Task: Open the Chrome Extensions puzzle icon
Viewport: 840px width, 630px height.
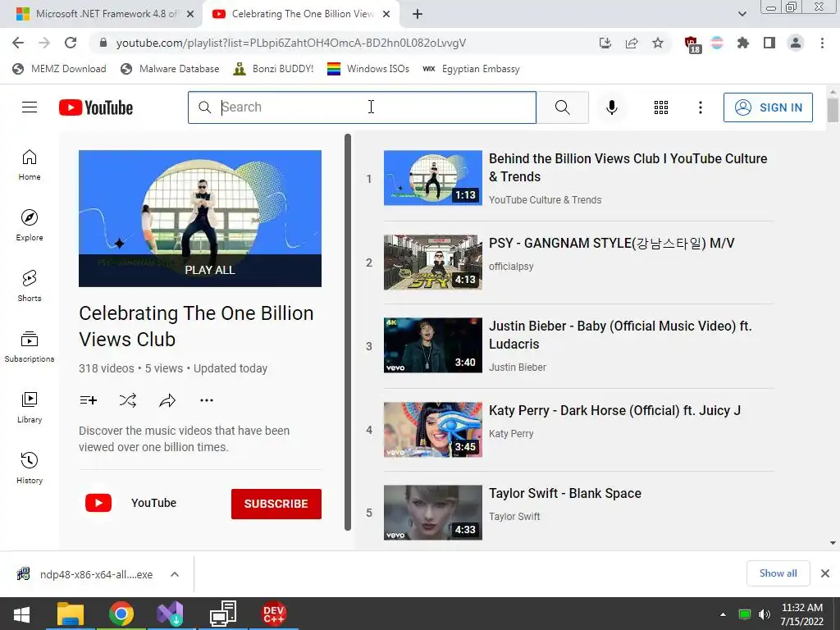Action: [x=743, y=43]
